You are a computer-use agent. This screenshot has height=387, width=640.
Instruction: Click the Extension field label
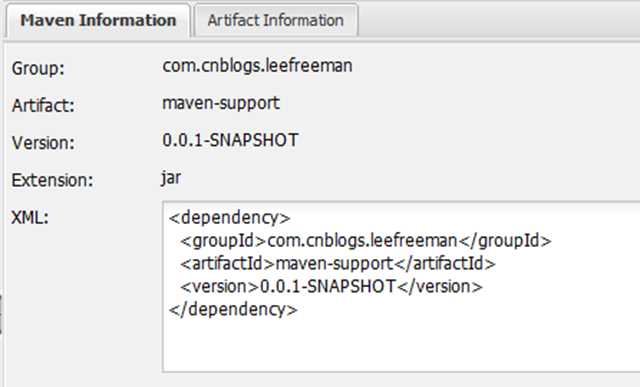tap(52, 180)
